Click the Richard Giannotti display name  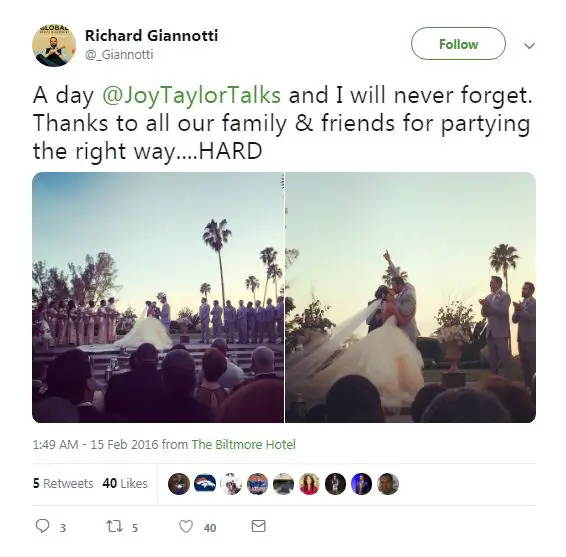(152, 35)
